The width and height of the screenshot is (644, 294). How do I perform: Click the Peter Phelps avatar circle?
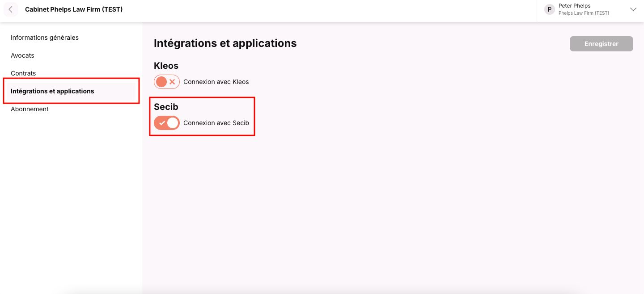(549, 9)
